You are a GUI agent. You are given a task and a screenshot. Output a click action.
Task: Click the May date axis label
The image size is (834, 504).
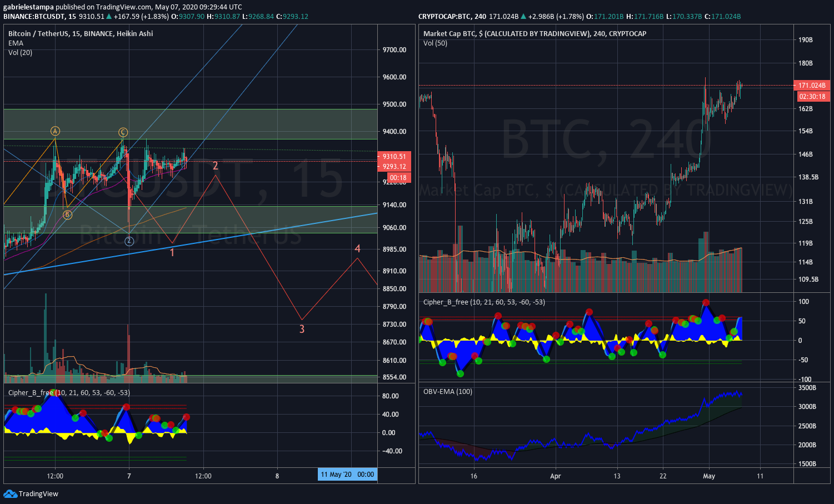click(x=709, y=476)
